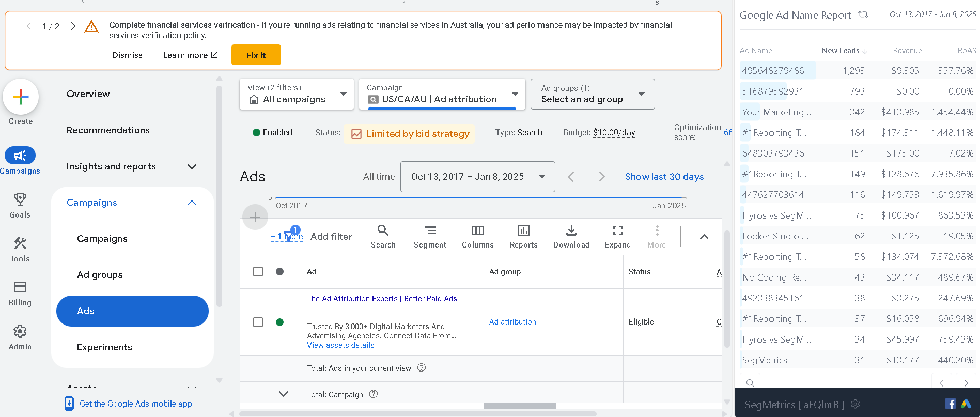The height and width of the screenshot is (417, 980).
Task: Refresh the Google Ad Name Report
Action: tap(863, 15)
